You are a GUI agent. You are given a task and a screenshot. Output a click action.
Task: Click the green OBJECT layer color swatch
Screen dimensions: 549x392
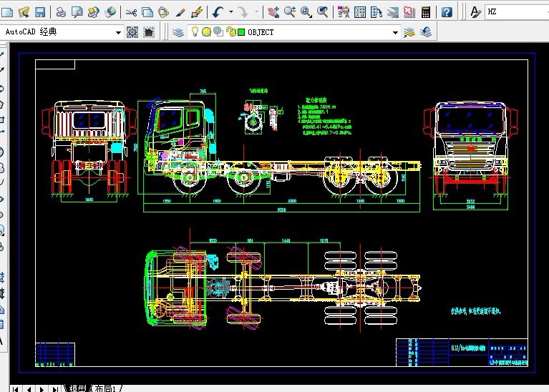pyautogui.click(x=241, y=32)
